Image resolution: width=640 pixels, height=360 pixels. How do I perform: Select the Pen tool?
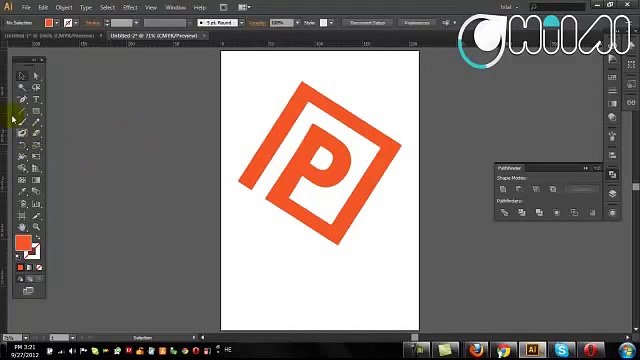(22, 99)
